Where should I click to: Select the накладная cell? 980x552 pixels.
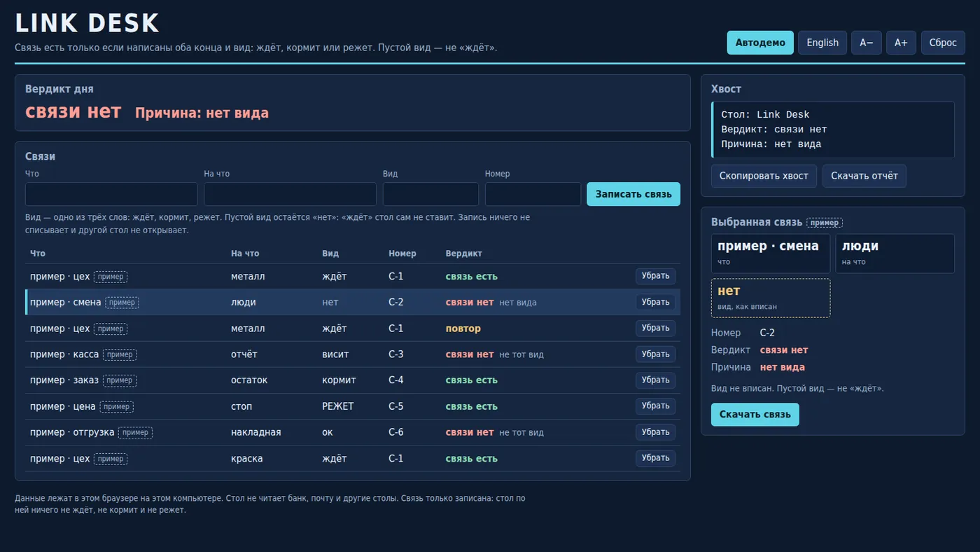point(256,432)
